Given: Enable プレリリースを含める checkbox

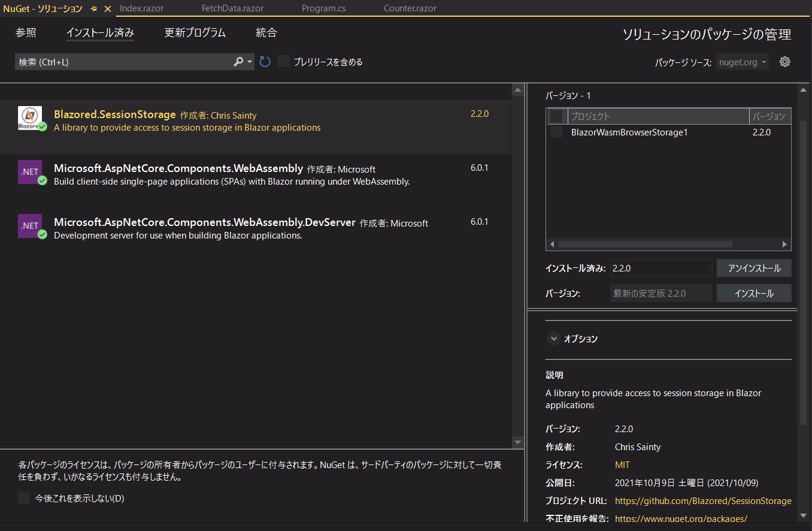Looking at the screenshot, I should point(284,62).
